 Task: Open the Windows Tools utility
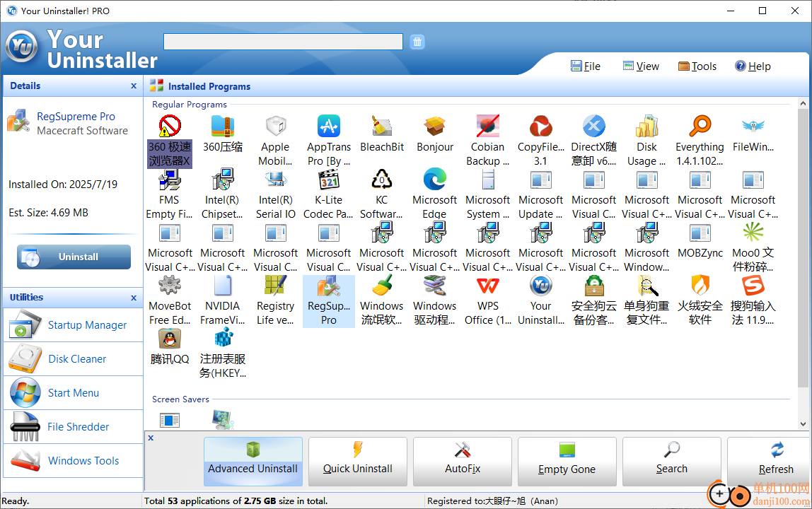click(73, 460)
